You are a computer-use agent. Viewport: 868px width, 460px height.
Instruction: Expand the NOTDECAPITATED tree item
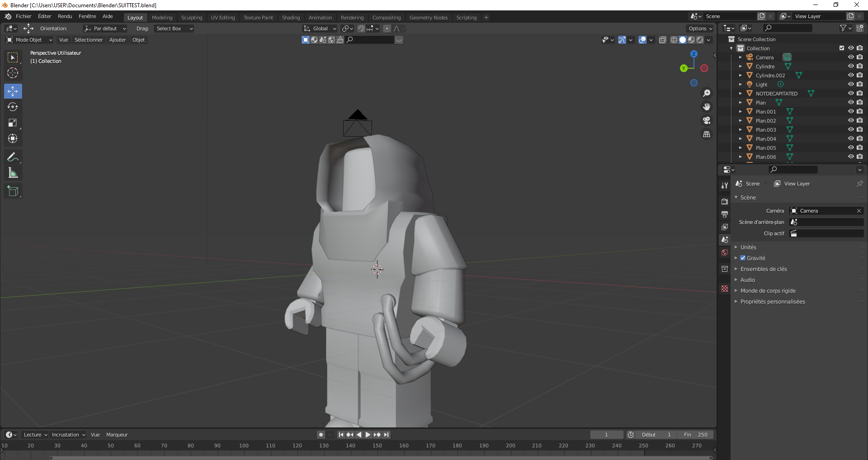pyautogui.click(x=740, y=94)
